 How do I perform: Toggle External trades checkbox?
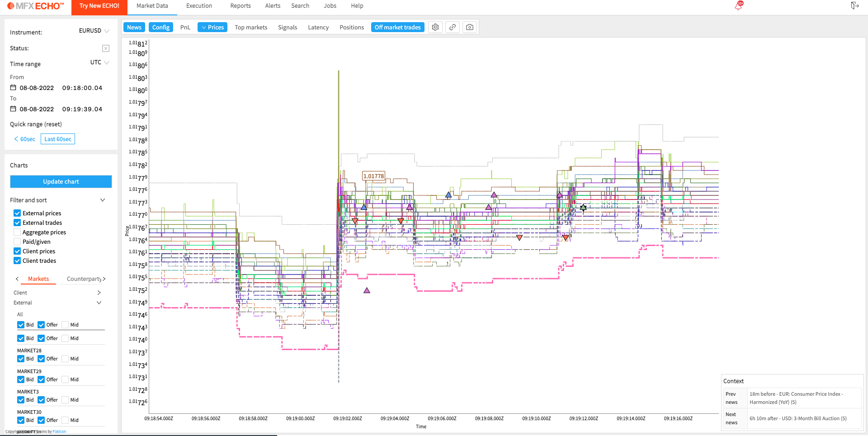click(17, 223)
